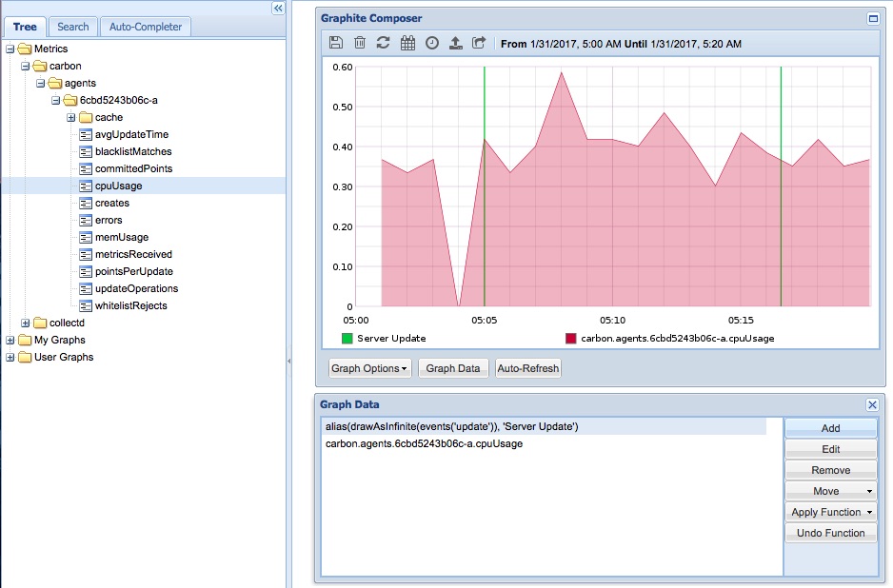The height and width of the screenshot is (588, 893).
Task: Click the User Graphs folder icon
Action: (25, 357)
